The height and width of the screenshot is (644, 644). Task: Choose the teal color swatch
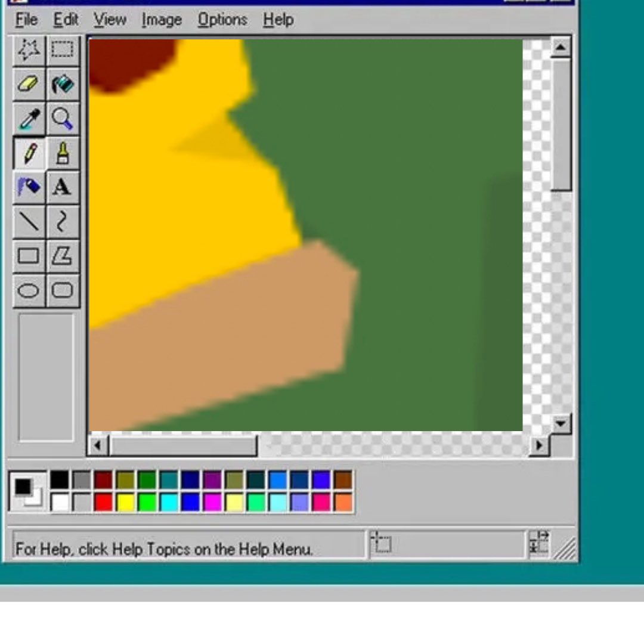pyautogui.click(x=169, y=479)
